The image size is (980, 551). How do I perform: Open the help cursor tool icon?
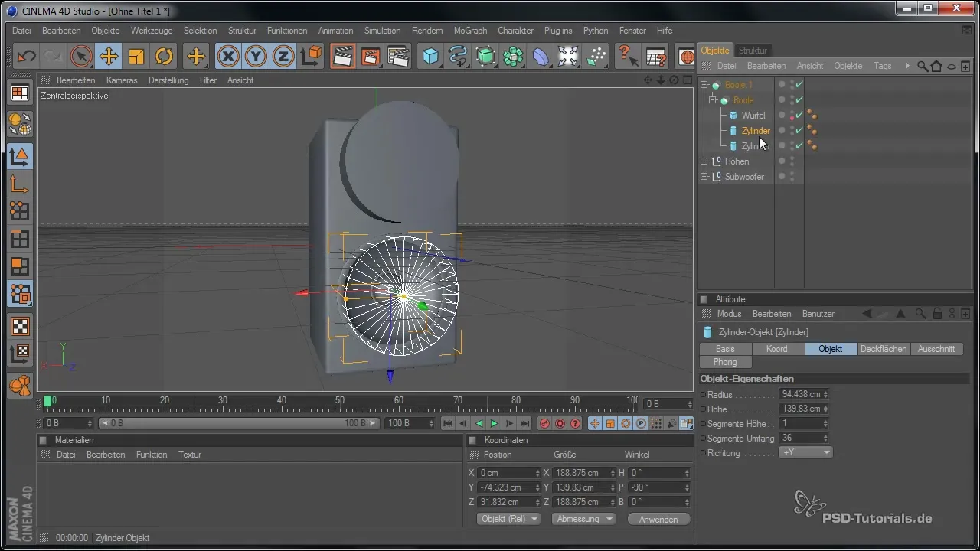coord(628,57)
